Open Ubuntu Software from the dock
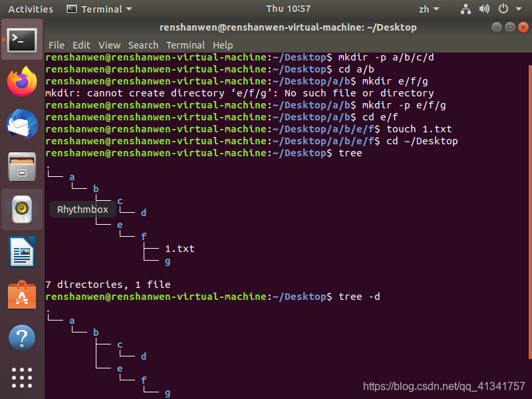The image size is (532, 399). [x=22, y=295]
